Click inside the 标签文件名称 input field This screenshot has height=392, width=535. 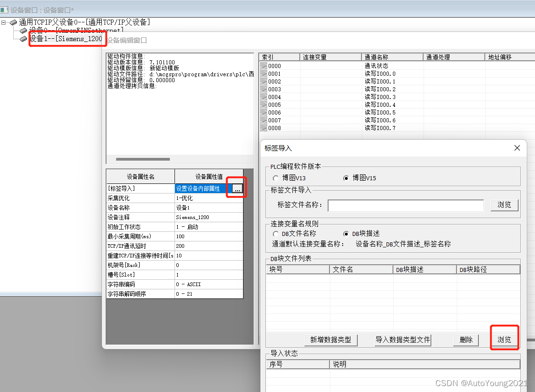click(x=406, y=205)
